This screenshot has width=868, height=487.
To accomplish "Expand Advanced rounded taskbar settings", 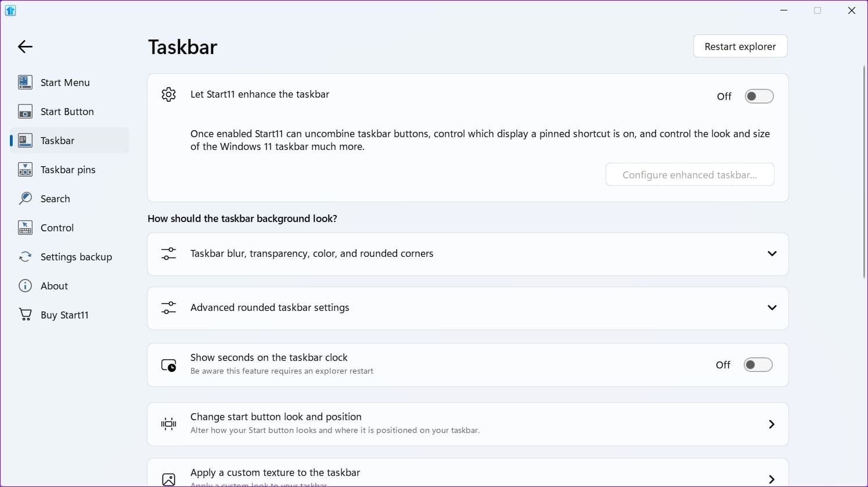I will click(x=772, y=308).
